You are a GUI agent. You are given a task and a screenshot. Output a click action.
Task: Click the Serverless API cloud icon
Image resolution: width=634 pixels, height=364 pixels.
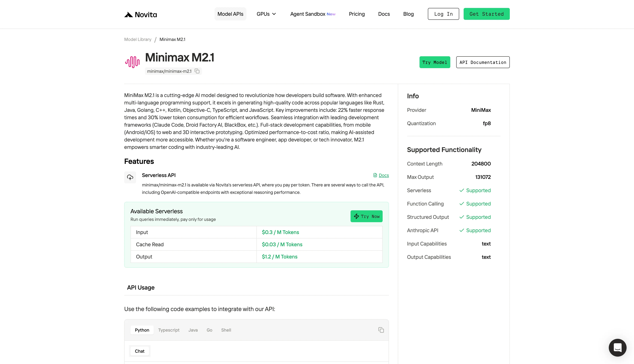point(130,177)
